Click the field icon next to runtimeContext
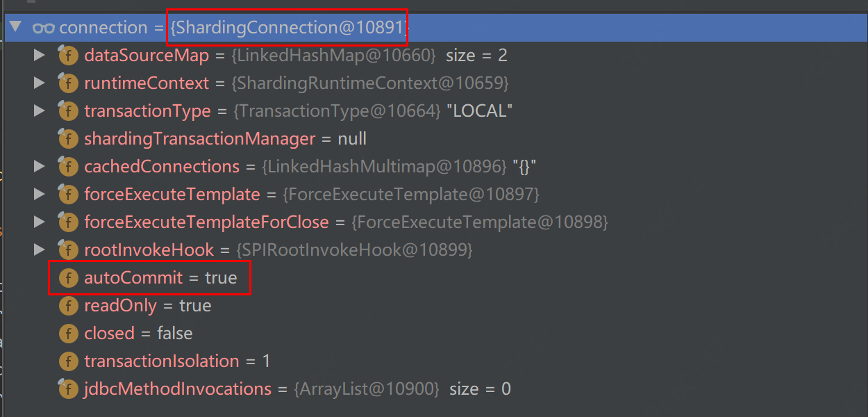 coord(68,83)
